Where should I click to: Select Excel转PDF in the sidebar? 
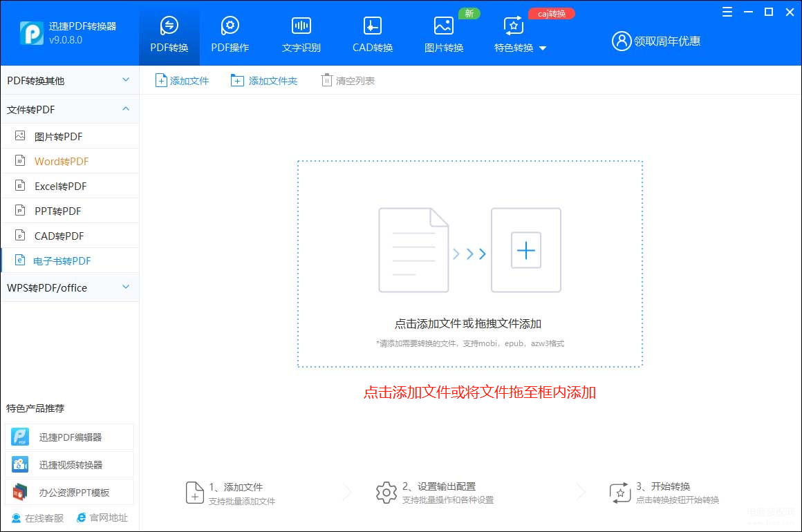tap(70, 186)
